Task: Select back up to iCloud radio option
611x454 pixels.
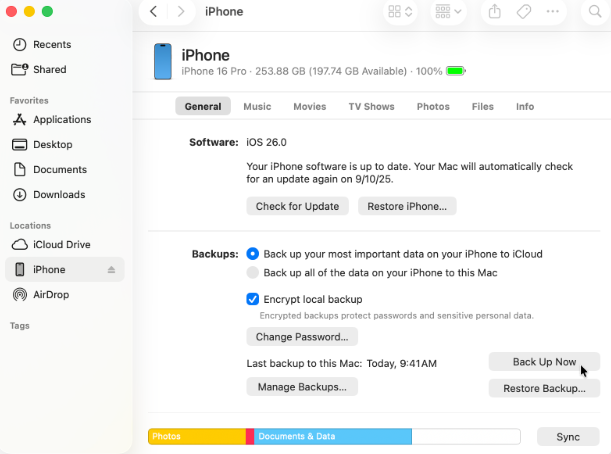Action: pyautogui.click(x=253, y=254)
